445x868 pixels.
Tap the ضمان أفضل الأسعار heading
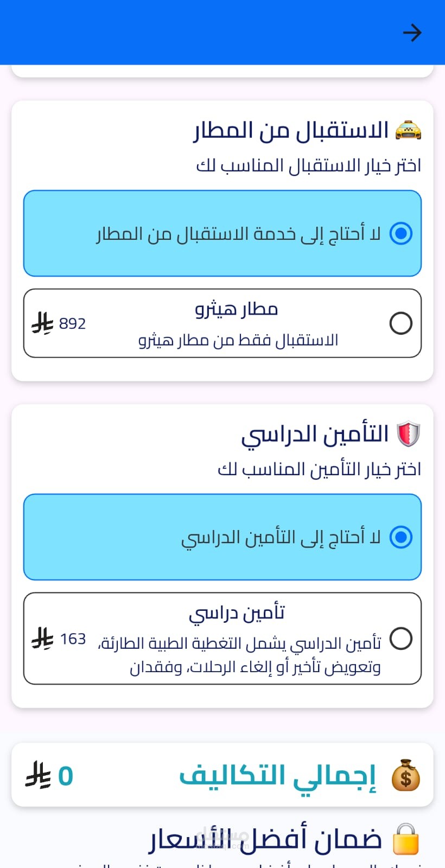(x=266, y=839)
